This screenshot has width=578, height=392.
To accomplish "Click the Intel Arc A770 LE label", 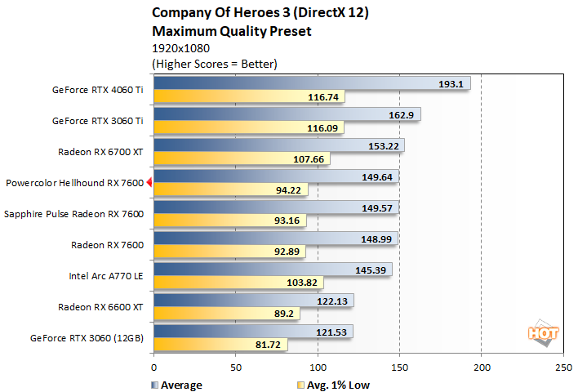I will point(106,276).
